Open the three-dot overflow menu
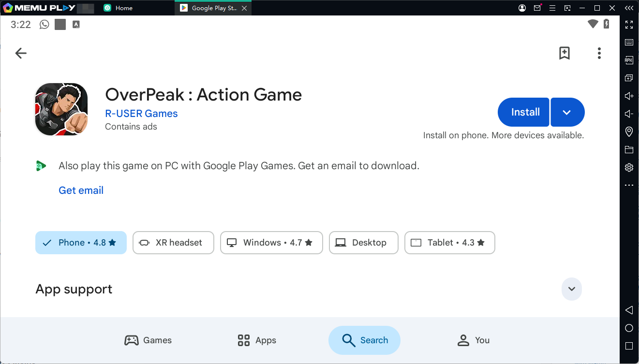The image size is (639, 364). pos(599,53)
